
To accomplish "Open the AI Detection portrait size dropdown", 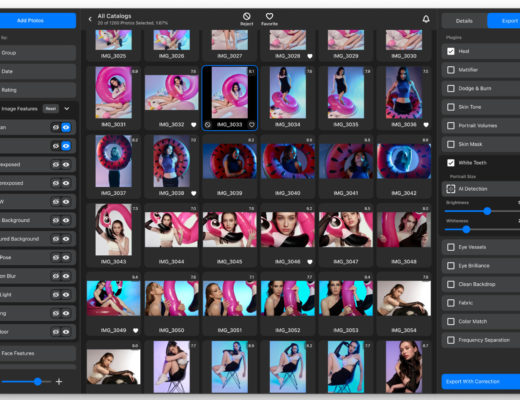I will 481,189.
